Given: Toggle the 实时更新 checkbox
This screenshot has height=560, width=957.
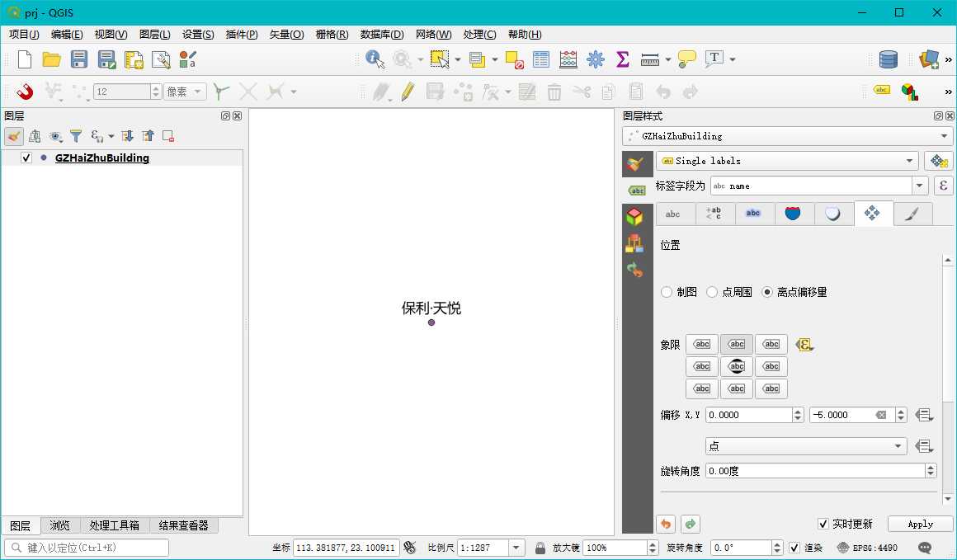Looking at the screenshot, I should [x=823, y=524].
